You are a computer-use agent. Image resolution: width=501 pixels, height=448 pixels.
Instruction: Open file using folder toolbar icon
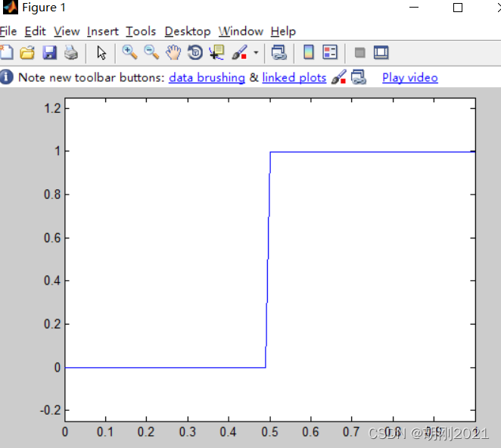pos(27,52)
